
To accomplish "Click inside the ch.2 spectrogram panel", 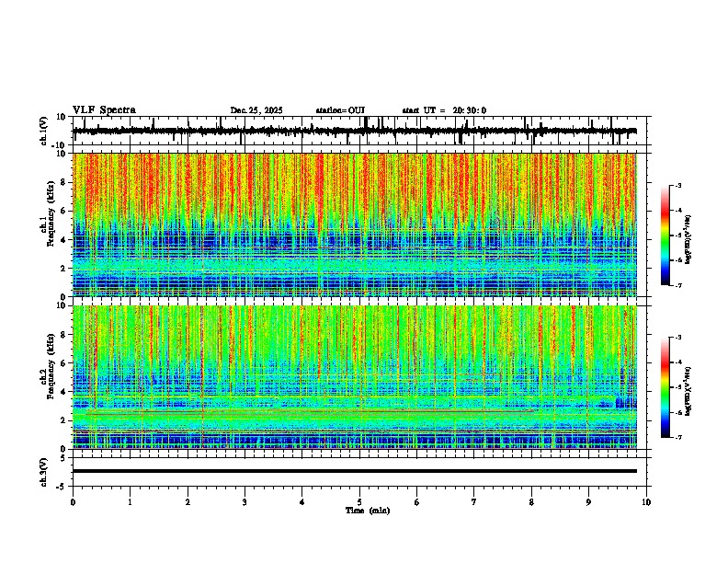I will pos(354,377).
